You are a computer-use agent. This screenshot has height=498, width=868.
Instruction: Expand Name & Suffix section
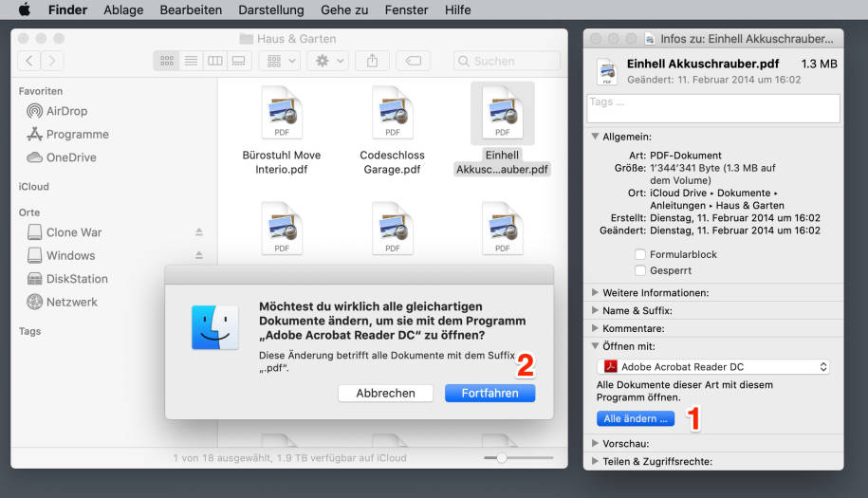point(595,310)
